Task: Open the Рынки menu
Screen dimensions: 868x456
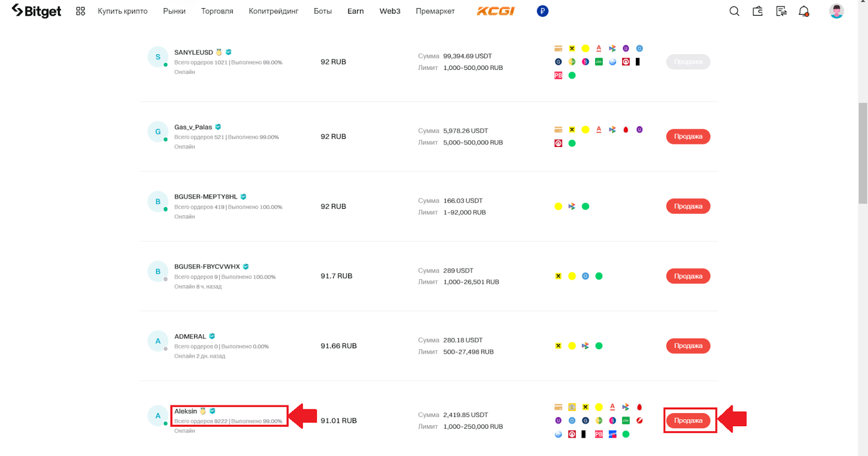Action: [174, 11]
